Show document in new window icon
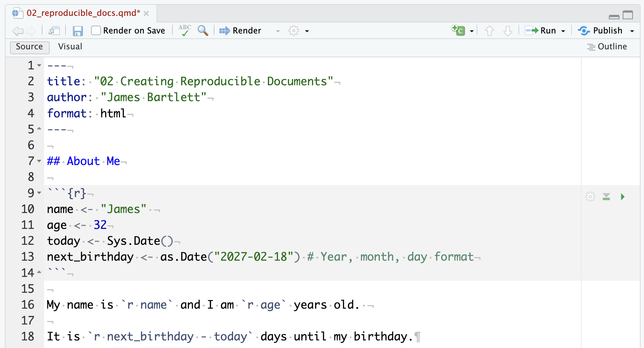This screenshot has height=348, width=644. pos(54,31)
